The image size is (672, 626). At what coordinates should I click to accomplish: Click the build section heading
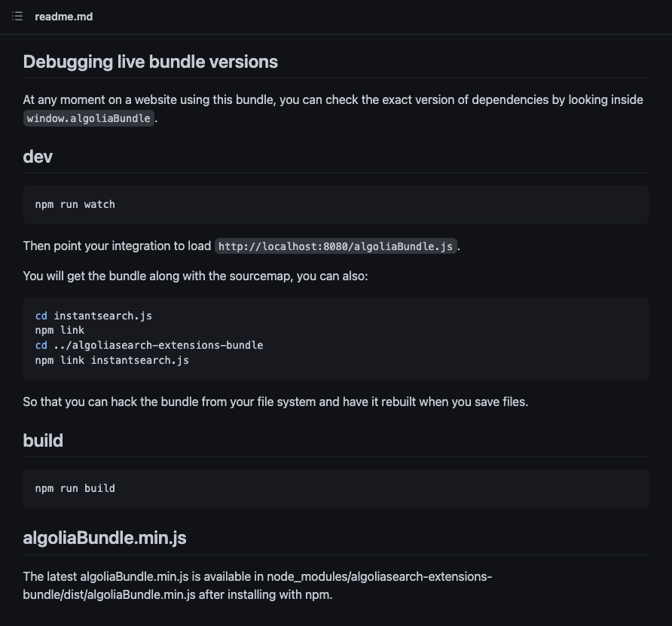pyautogui.click(x=43, y=441)
